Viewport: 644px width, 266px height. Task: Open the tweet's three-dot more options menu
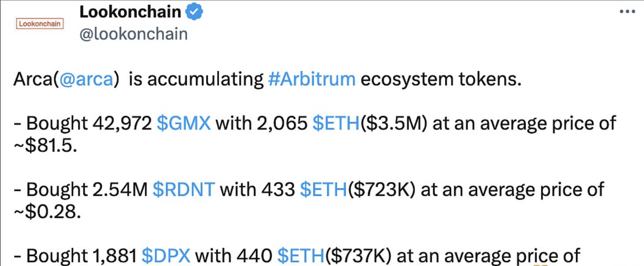click(627, 12)
